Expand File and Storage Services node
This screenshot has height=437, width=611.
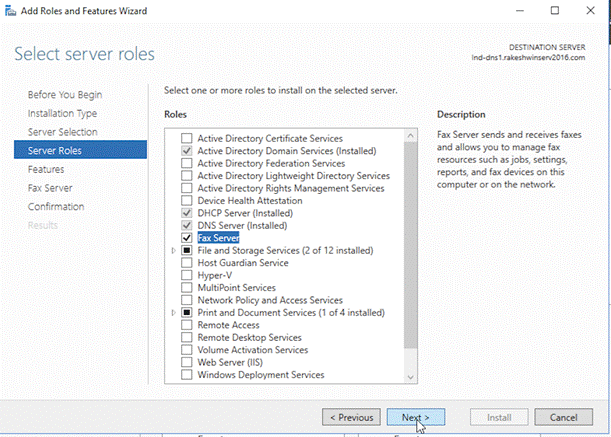[x=175, y=251]
